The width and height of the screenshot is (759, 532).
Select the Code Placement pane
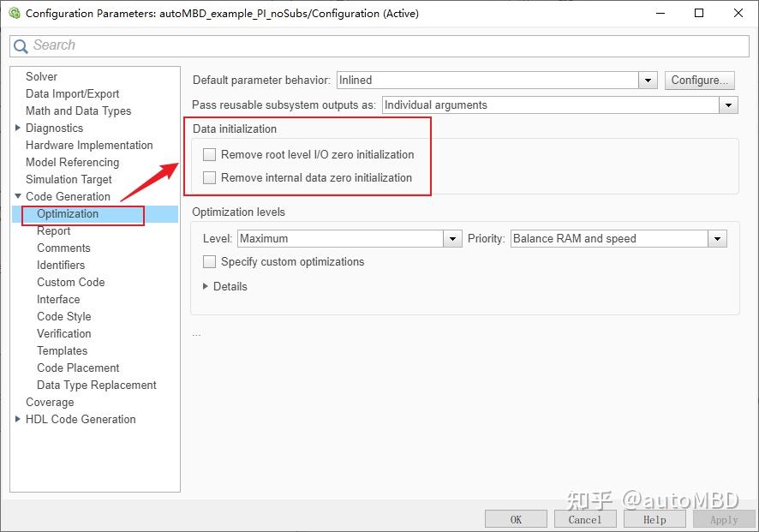[x=79, y=368]
